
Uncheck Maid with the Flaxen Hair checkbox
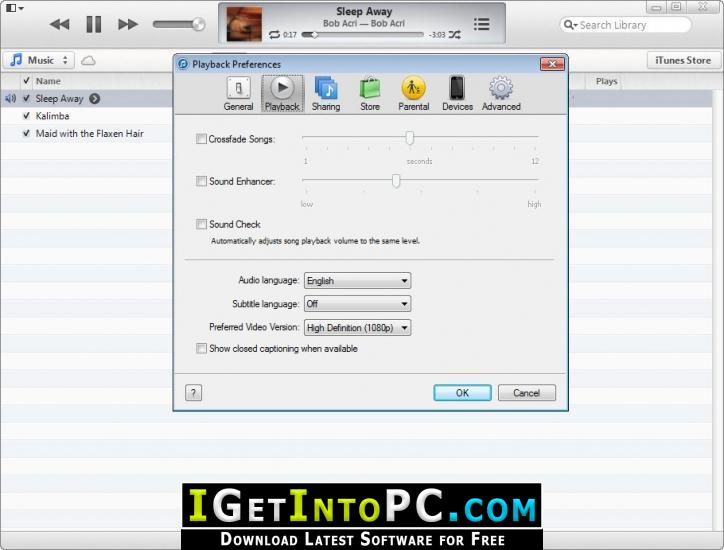coord(26,133)
